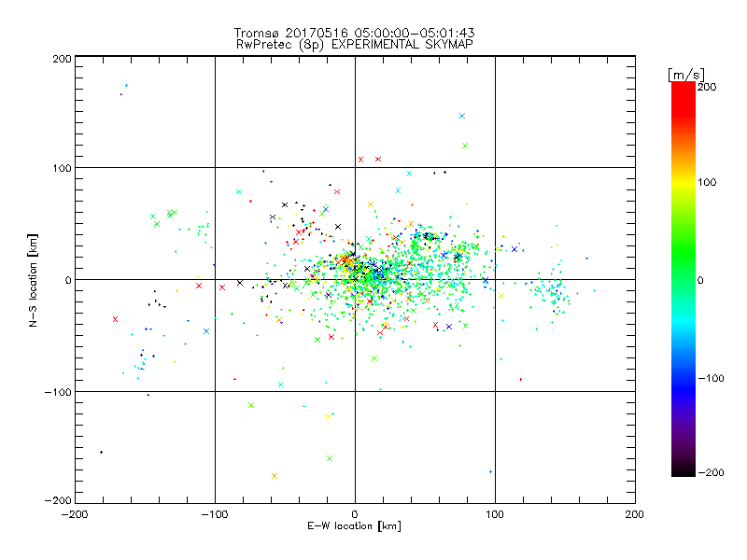Click the Y-axis tick label '0'

pyautogui.click(x=68, y=280)
